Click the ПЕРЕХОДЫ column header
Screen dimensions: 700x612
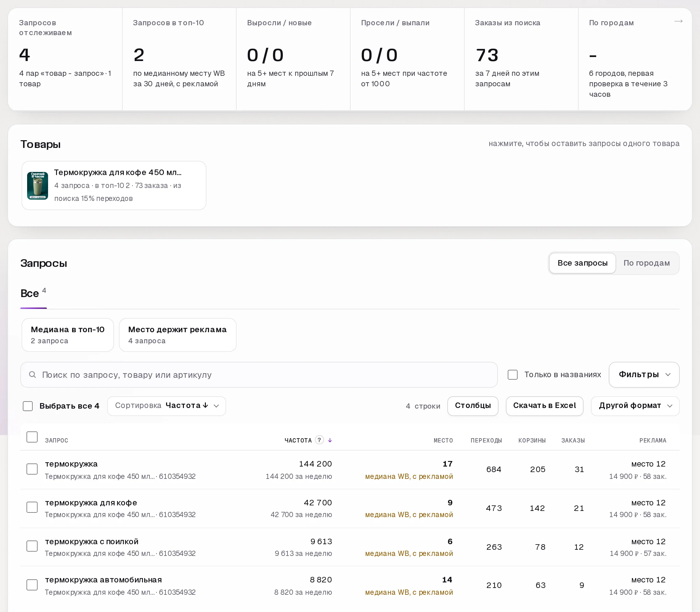(486, 441)
